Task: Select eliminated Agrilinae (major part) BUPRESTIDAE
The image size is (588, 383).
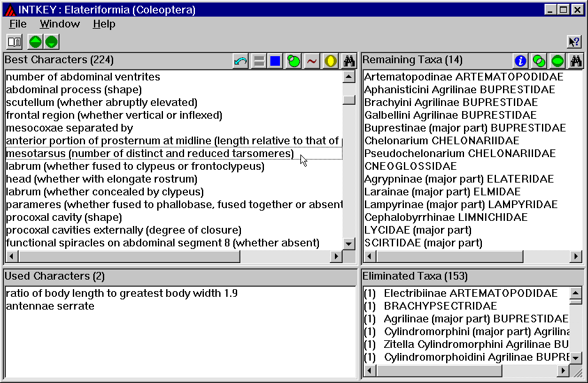Action: (467, 319)
